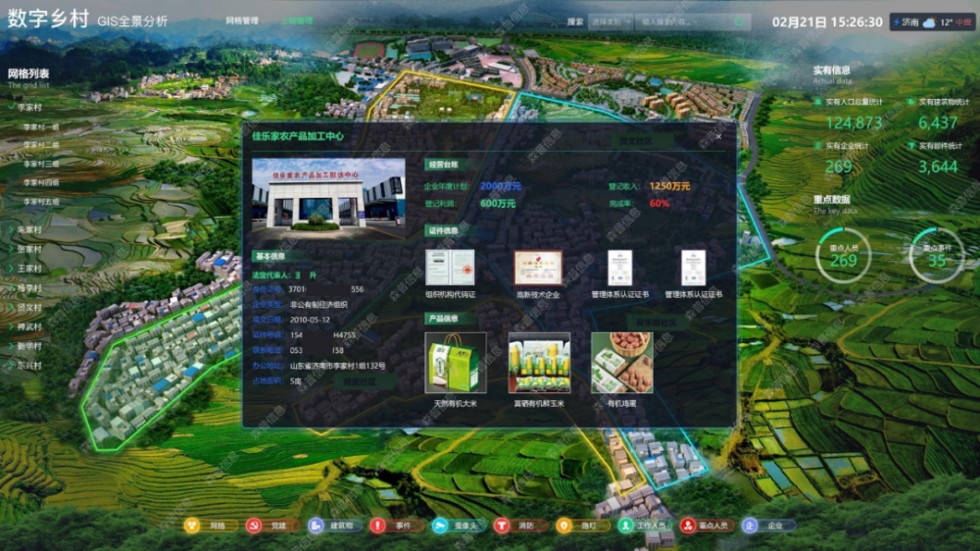Click the date and time display
980x551 pixels.
[x=827, y=23]
